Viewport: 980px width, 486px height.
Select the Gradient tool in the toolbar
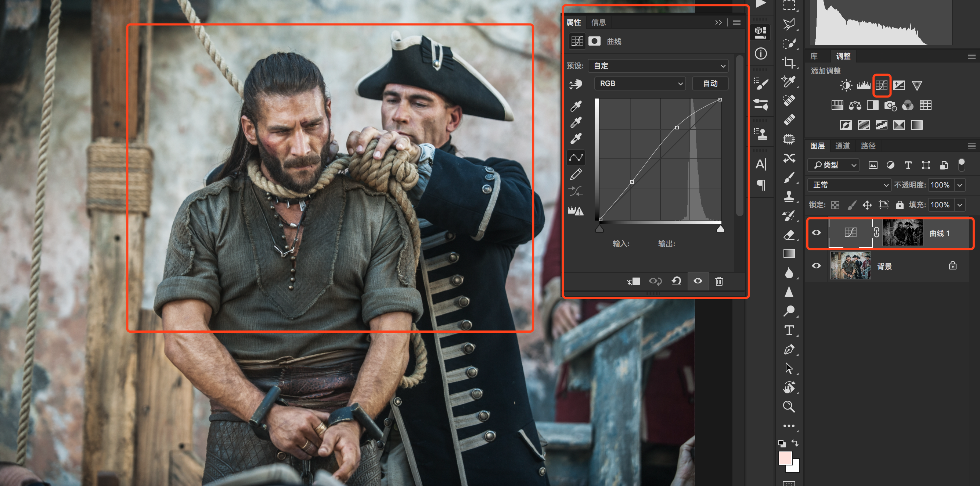pyautogui.click(x=789, y=254)
